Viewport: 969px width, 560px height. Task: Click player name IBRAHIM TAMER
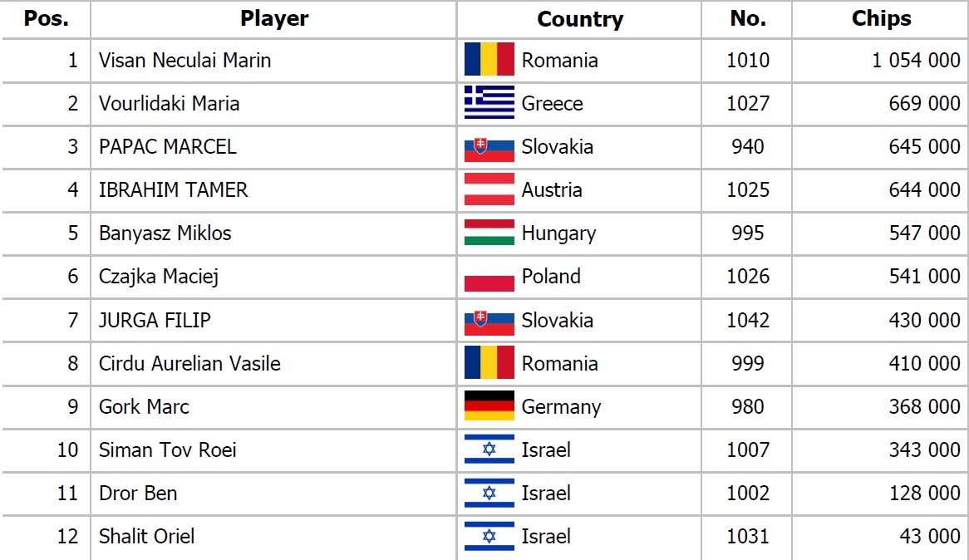[173, 189]
